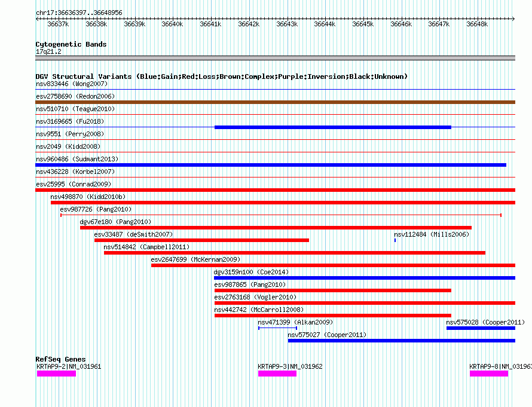Viewport: 532px width, 407px height.
Task: Click the 17q21.2 cytogenetic band bar
Action: 275,58
